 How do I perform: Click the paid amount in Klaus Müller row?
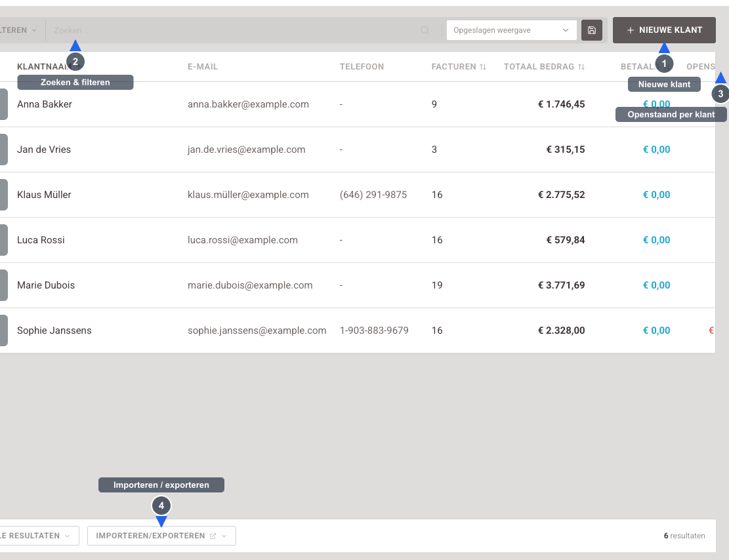point(656,195)
